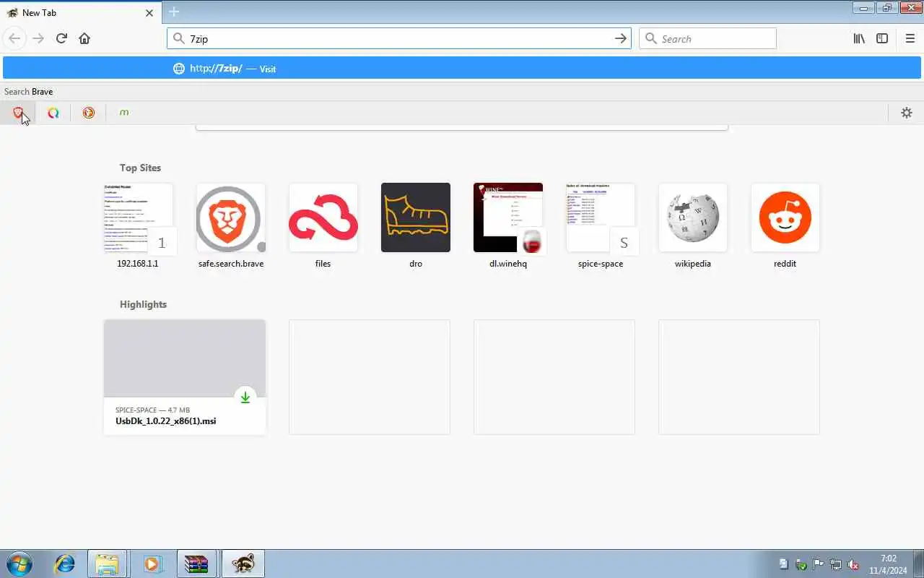Go to the Home page
Screen dimensions: 924x578
pos(84,38)
